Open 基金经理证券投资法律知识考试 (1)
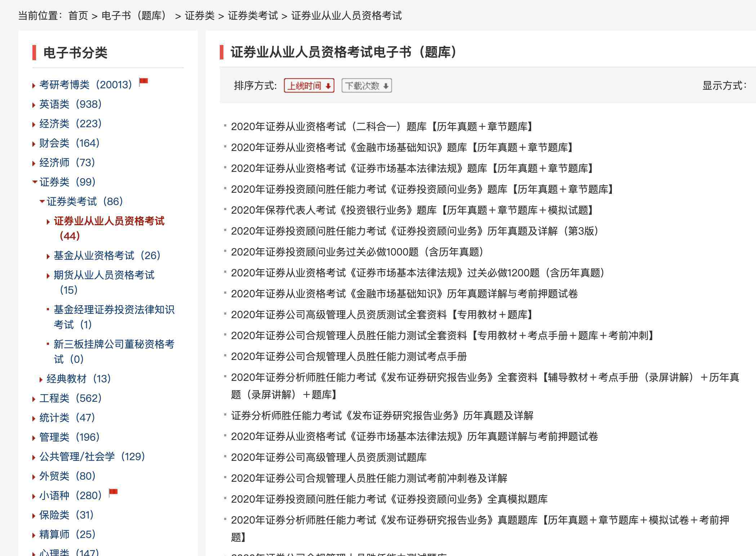 (114, 317)
